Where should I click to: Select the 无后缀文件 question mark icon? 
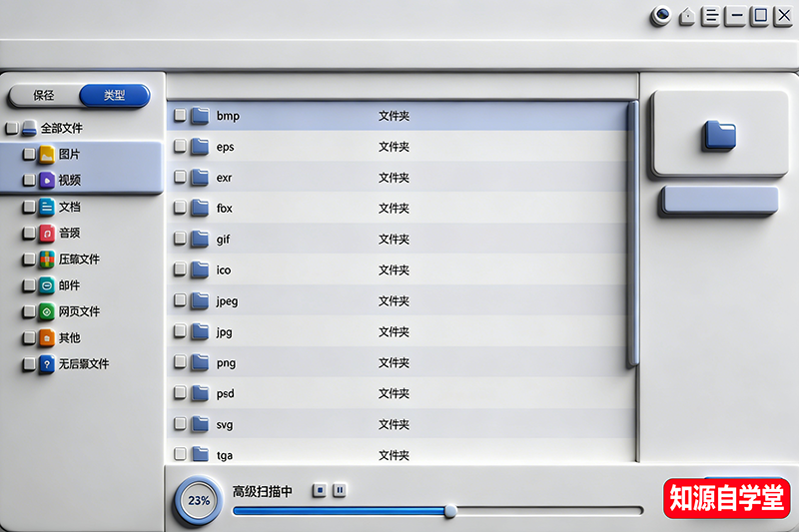click(x=47, y=364)
